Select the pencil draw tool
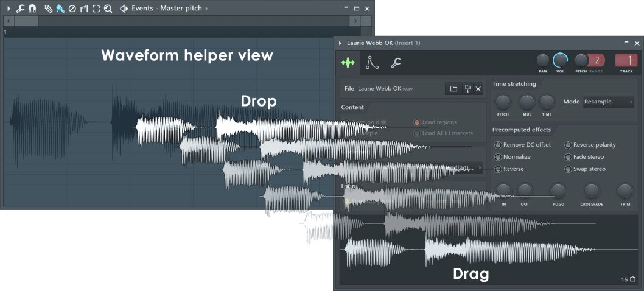 click(x=49, y=9)
